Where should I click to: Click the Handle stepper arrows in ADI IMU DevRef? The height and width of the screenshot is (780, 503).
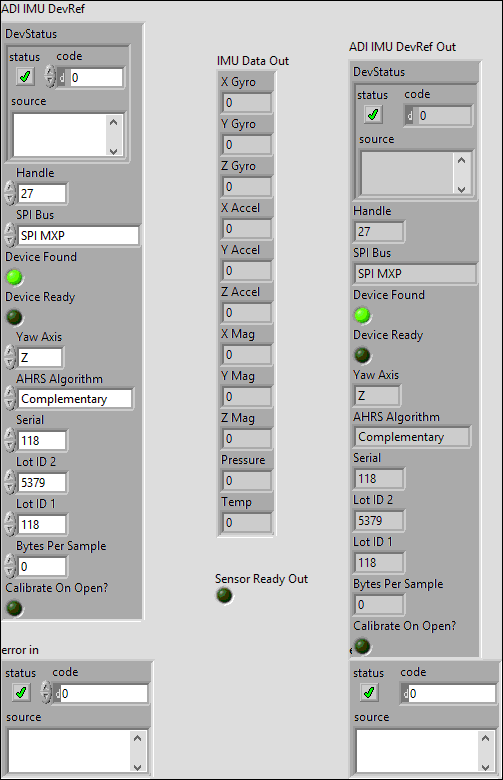click(x=10, y=193)
